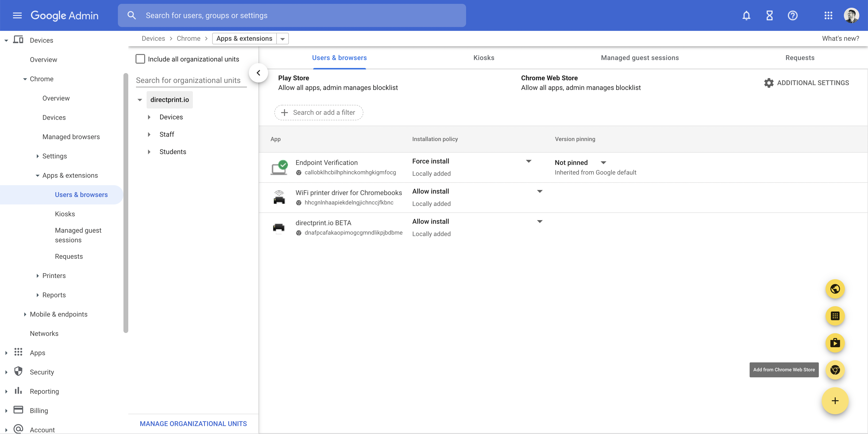Switch to Managed guest sessions tab
Image resolution: width=868 pixels, height=434 pixels.
[x=640, y=58]
